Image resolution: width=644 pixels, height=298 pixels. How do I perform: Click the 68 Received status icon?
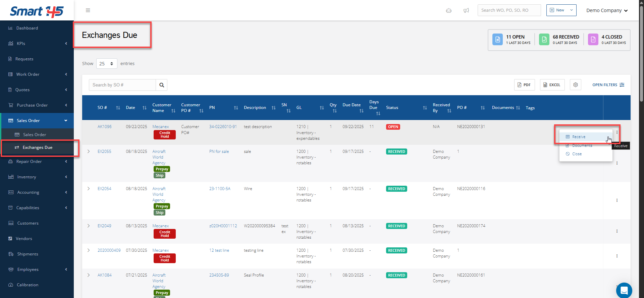click(544, 39)
